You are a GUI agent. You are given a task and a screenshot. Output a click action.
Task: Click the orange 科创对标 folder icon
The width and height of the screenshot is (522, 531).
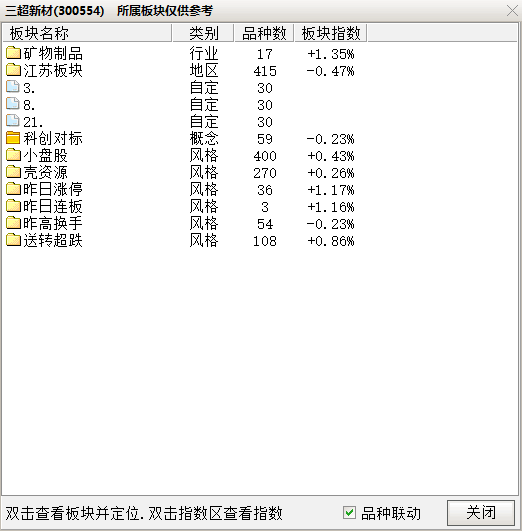tap(13, 138)
